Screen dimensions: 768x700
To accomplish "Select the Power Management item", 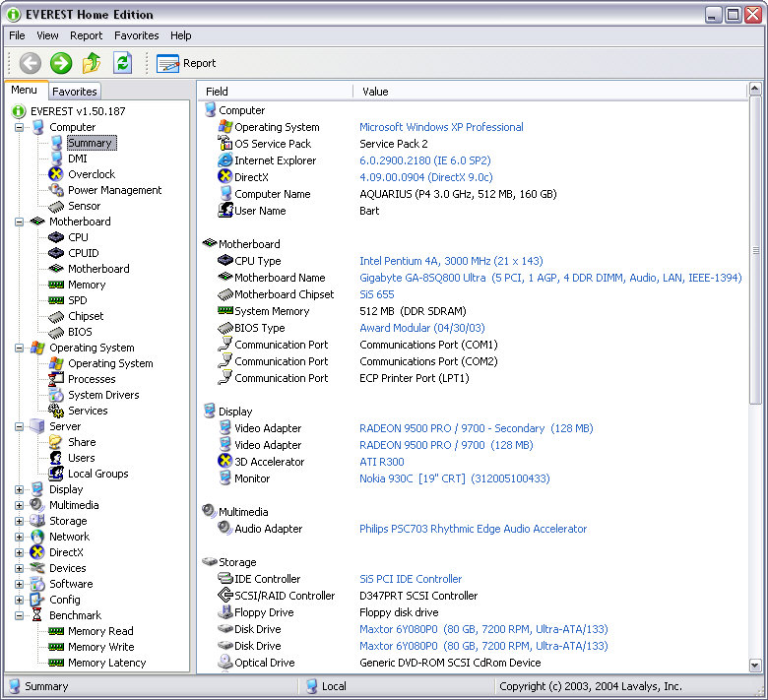I will [114, 190].
